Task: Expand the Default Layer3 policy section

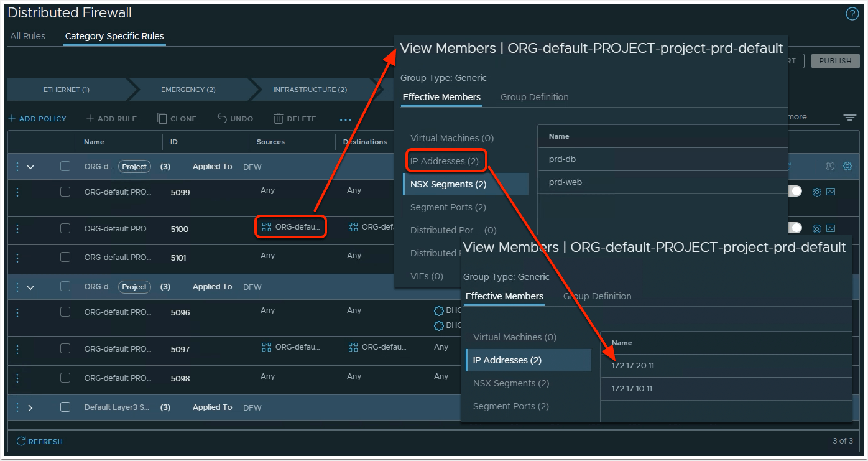Action: [x=30, y=407]
